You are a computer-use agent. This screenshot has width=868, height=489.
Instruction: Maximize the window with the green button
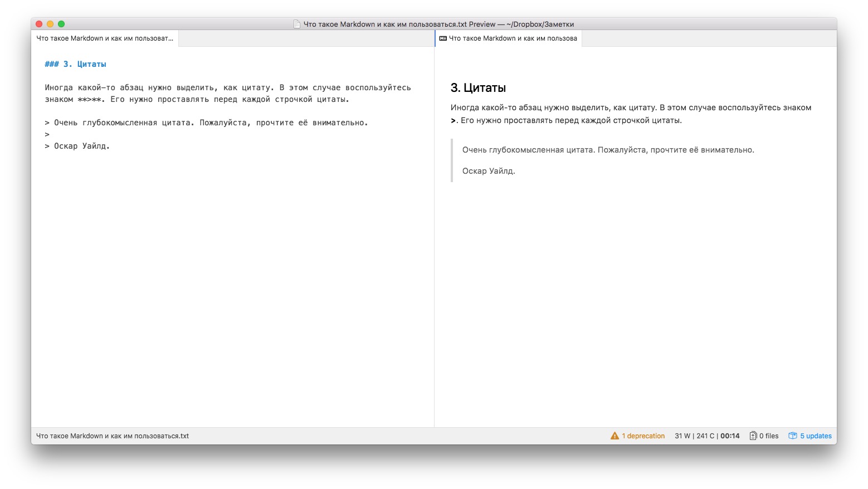click(x=61, y=24)
